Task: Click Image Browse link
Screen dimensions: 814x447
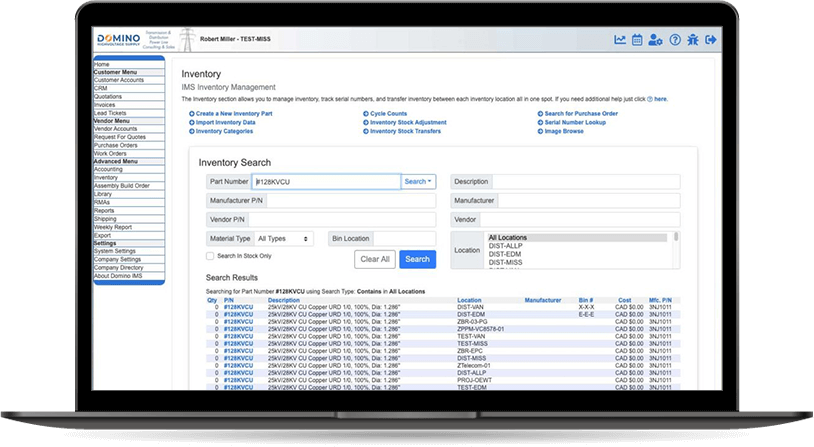Action: [x=564, y=131]
